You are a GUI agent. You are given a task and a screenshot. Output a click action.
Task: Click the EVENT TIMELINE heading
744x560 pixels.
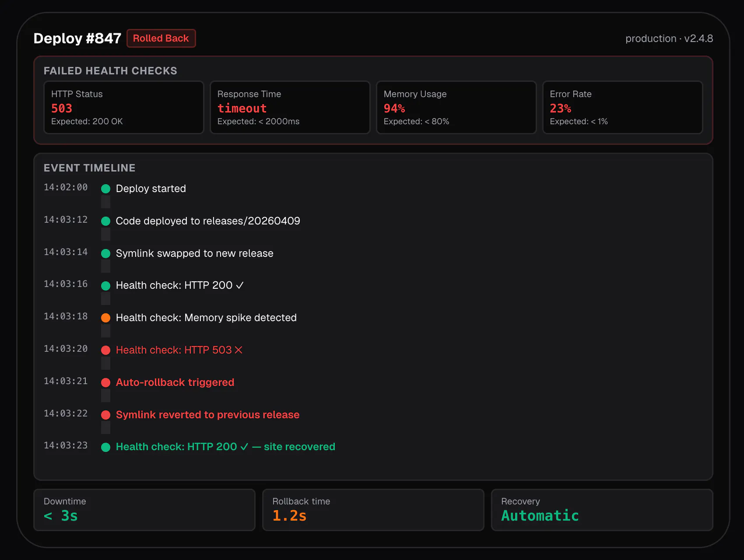90,168
